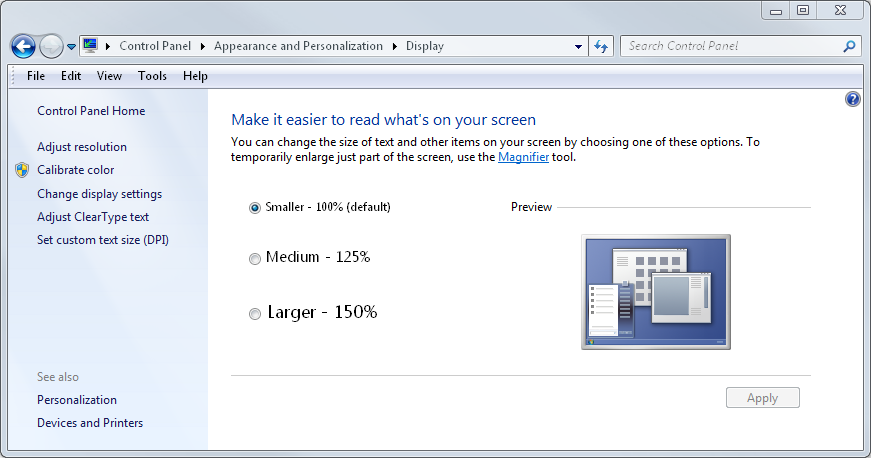Image resolution: width=871 pixels, height=458 pixels.
Task: Open Devices and Printers link
Action: tap(90, 423)
